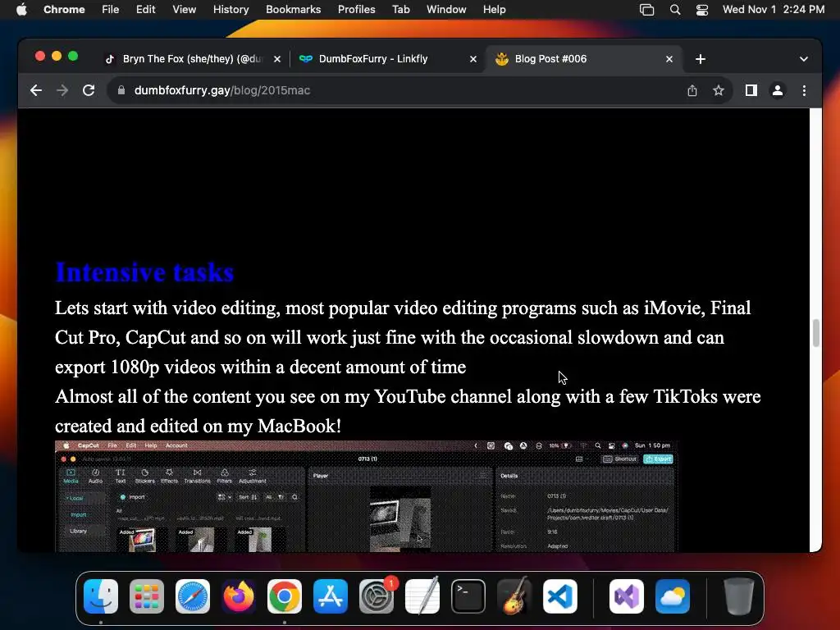Click the red close window button
Viewport: 840px width, 630px height.
click(39, 56)
